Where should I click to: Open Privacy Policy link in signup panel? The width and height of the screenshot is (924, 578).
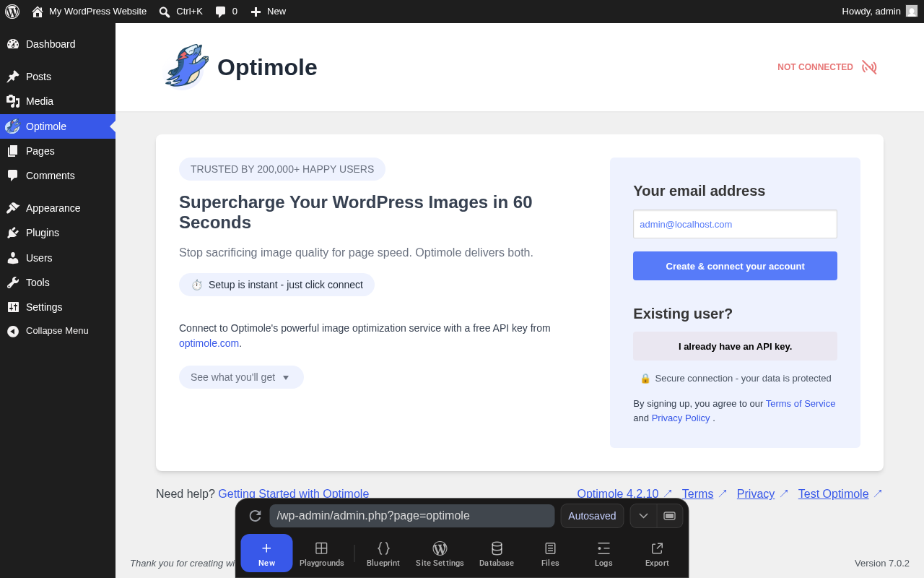click(681, 418)
